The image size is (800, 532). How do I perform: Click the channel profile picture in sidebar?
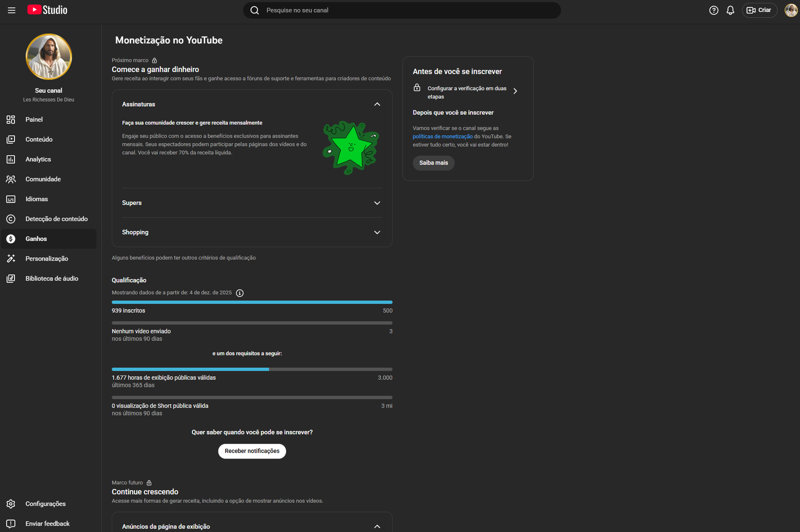pos(48,57)
